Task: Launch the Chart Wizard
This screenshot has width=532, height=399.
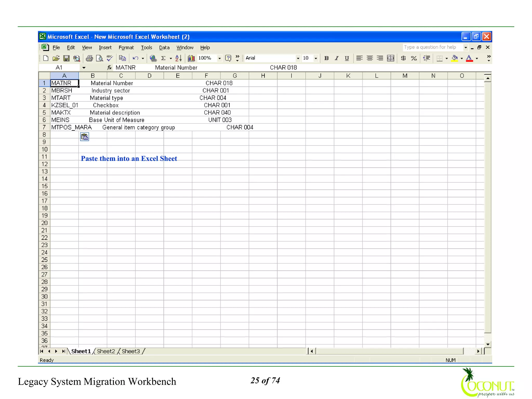Action: click(x=191, y=58)
